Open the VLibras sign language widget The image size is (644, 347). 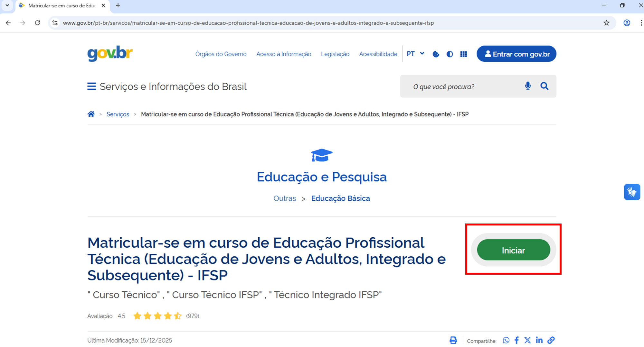pyautogui.click(x=632, y=192)
